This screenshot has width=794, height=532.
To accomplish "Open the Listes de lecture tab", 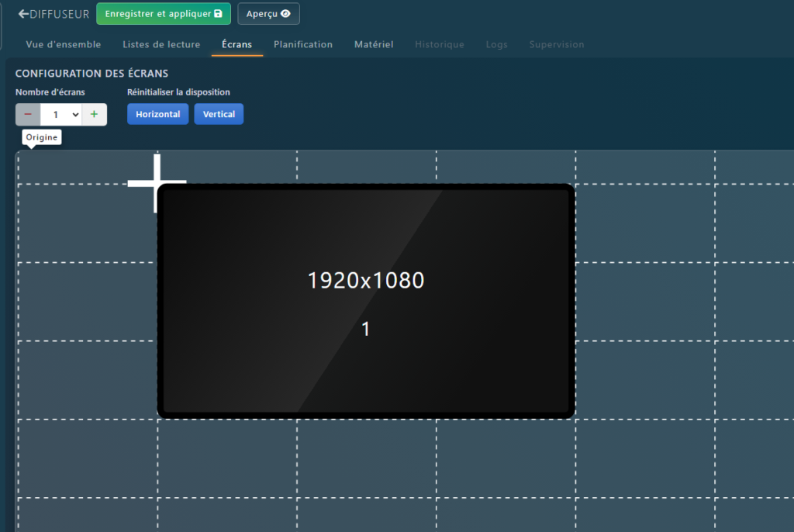I will 161,44.
